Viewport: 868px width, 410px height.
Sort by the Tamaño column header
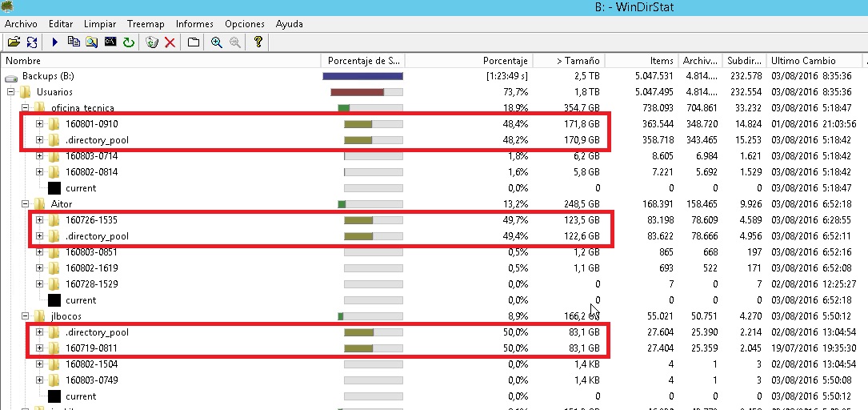578,60
